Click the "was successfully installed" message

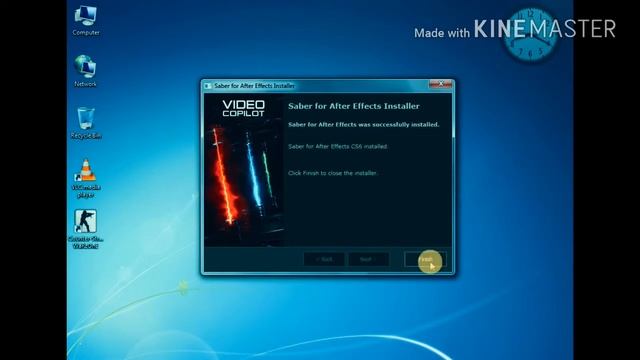pos(364,124)
